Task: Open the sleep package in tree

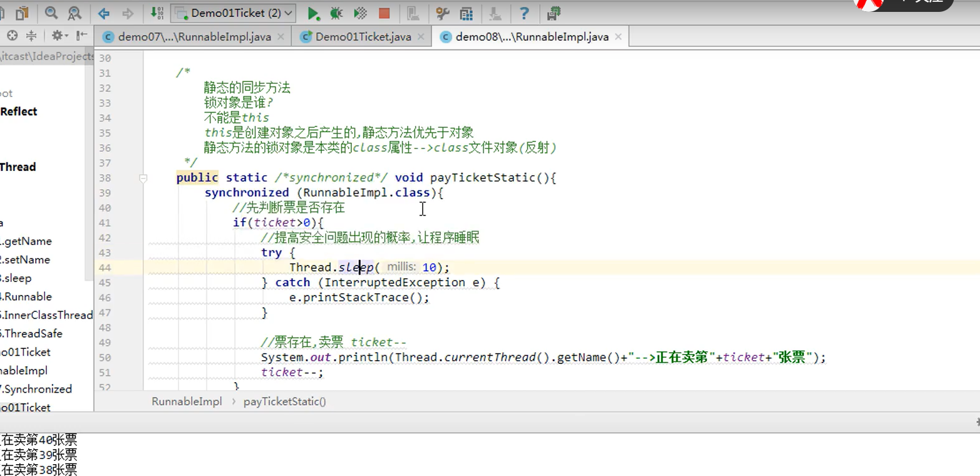Action: (16, 278)
